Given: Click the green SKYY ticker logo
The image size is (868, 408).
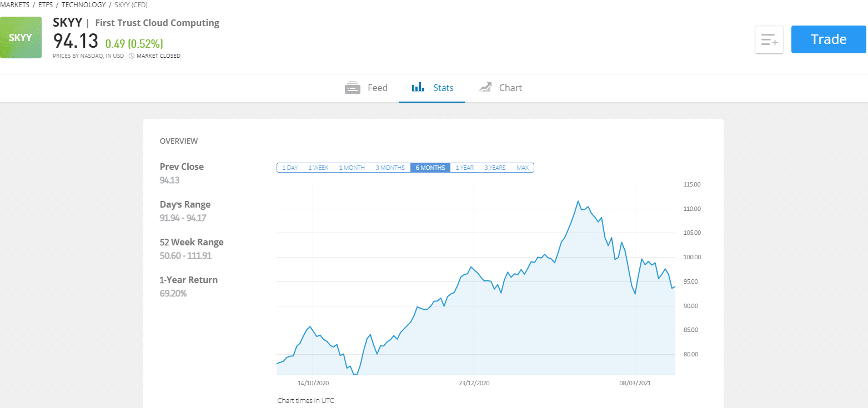Looking at the screenshot, I should pos(21,38).
